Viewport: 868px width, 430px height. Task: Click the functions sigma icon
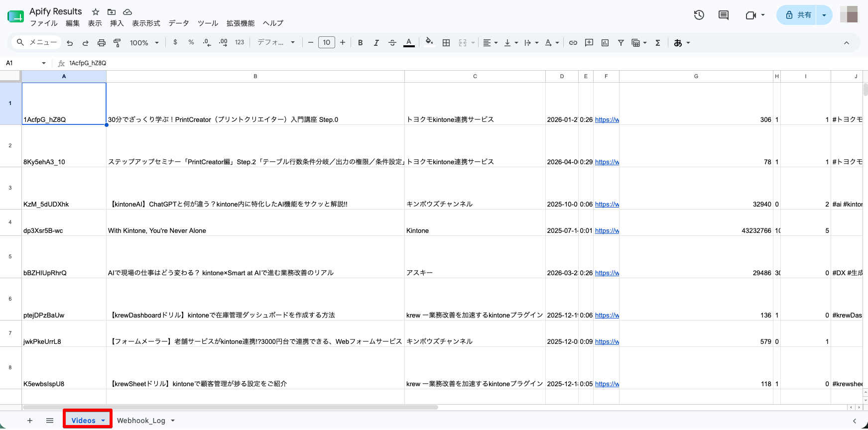658,43
